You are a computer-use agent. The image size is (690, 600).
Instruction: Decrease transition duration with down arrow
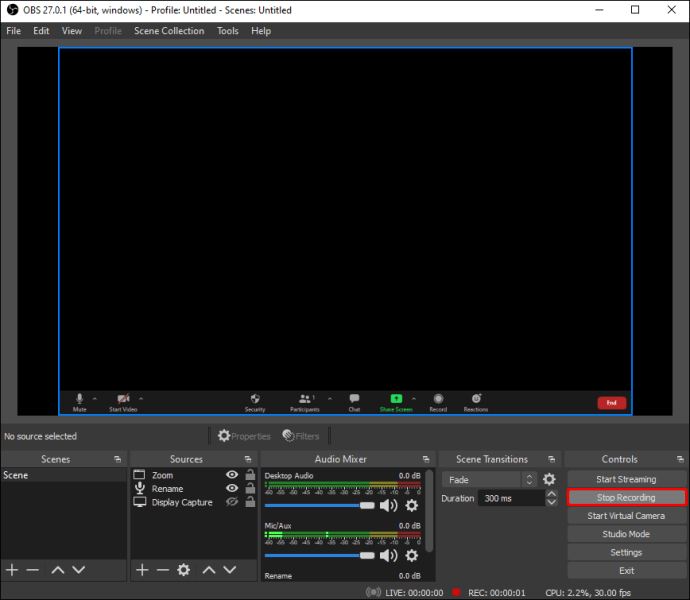click(x=551, y=502)
